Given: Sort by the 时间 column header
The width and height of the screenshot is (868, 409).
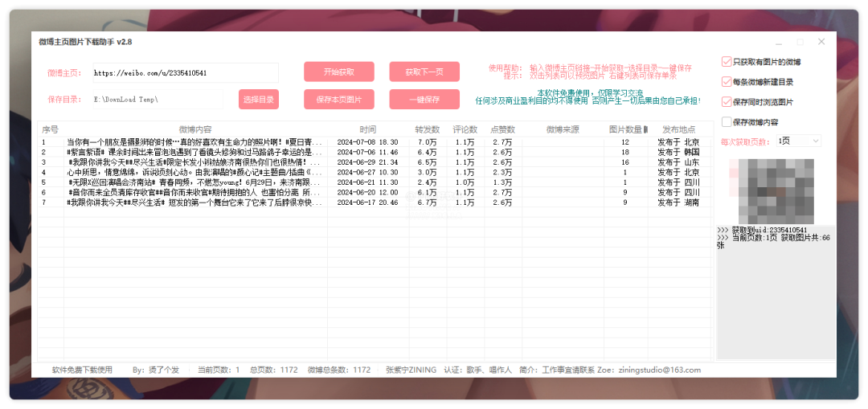Looking at the screenshot, I should click(x=367, y=129).
